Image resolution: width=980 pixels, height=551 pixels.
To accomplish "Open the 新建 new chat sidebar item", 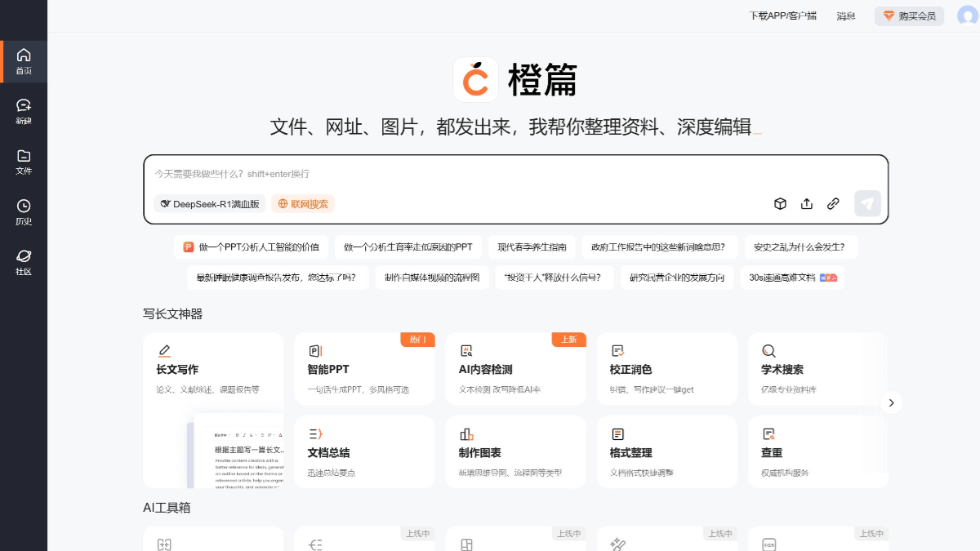I will coord(24,112).
